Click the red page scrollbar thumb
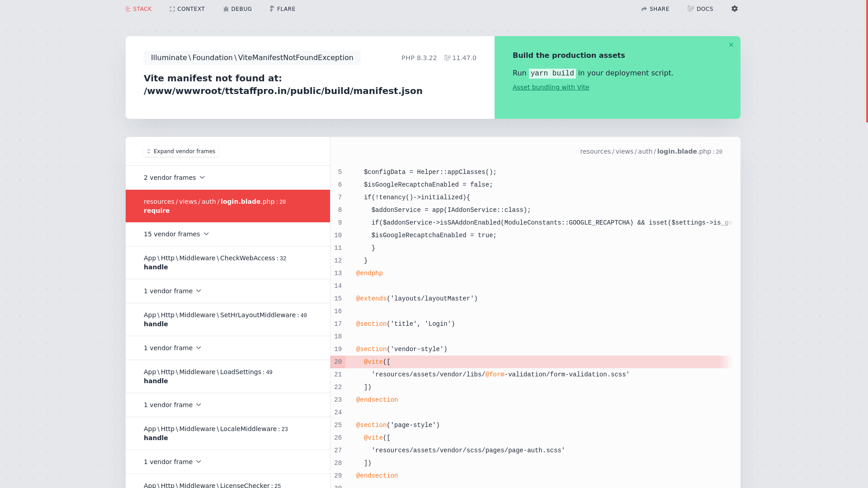This screenshot has height=488, width=868. click(867, 61)
